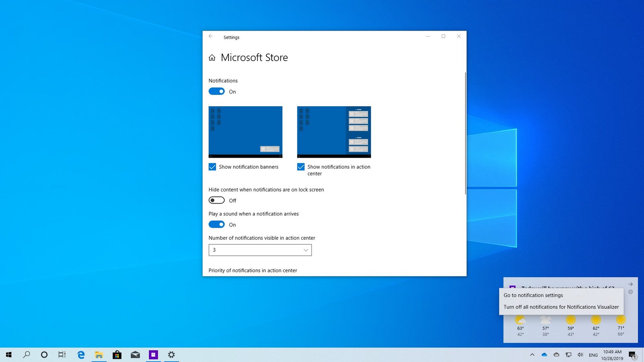Screen dimensions: 644x362
Task: Go back using the Settings back arrow
Action: tap(211, 37)
